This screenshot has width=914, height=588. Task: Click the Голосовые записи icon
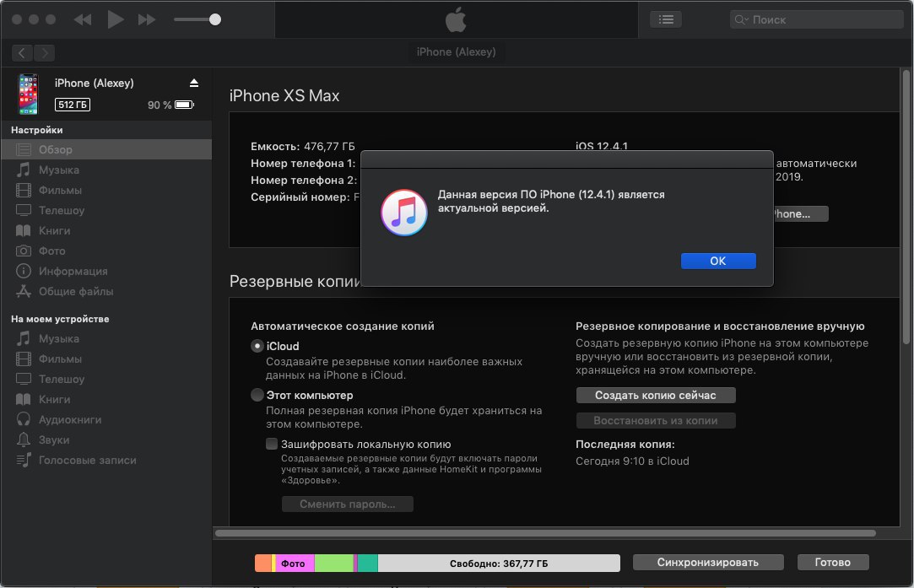pyautogui.click(x=24, y=460)
